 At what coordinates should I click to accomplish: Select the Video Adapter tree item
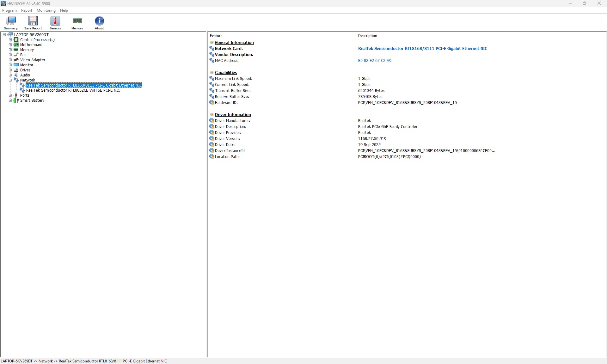33,60
